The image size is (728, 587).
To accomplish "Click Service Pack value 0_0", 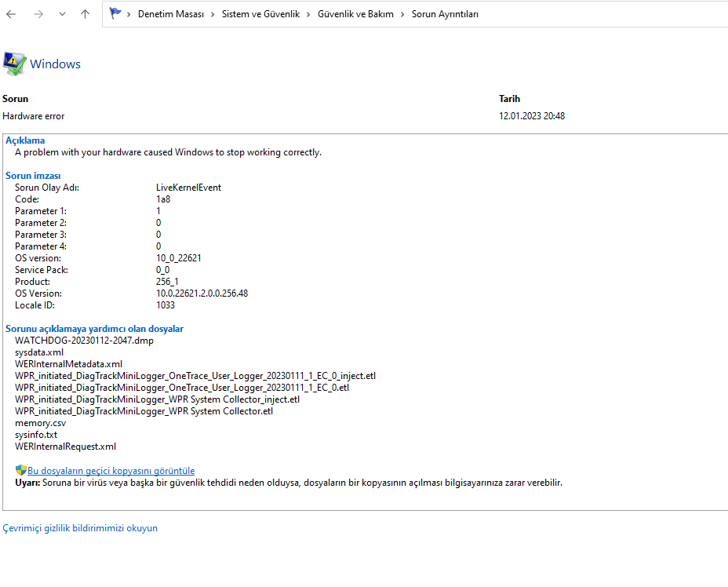I will click(162, 270).
